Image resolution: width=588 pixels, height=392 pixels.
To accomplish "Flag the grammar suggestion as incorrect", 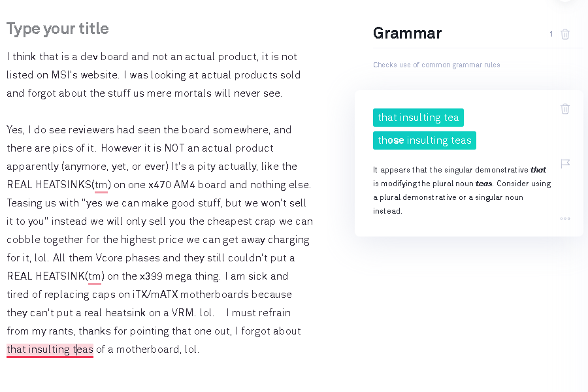I will click(x=565, y=163).
